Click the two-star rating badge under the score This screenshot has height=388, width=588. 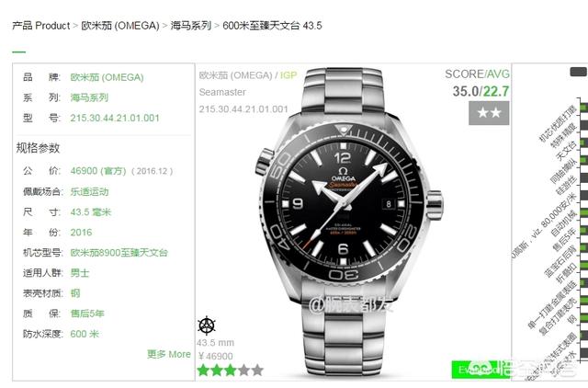489,112
